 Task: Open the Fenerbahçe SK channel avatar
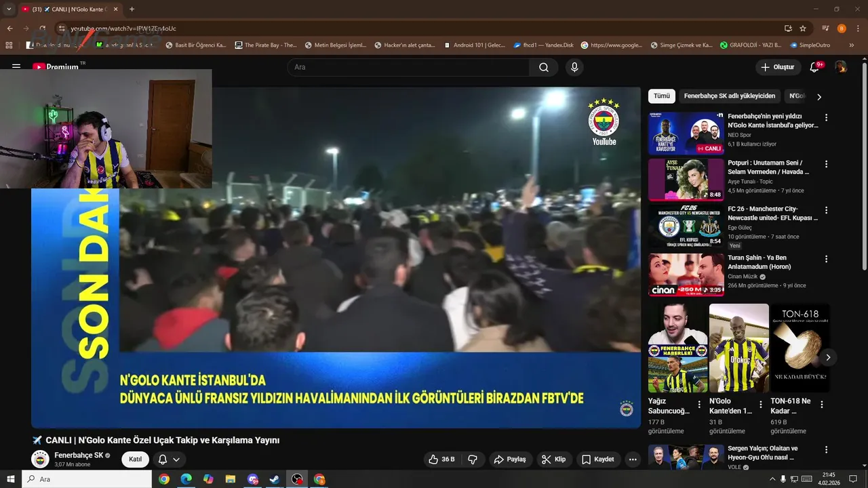click(x=41, y=459)
